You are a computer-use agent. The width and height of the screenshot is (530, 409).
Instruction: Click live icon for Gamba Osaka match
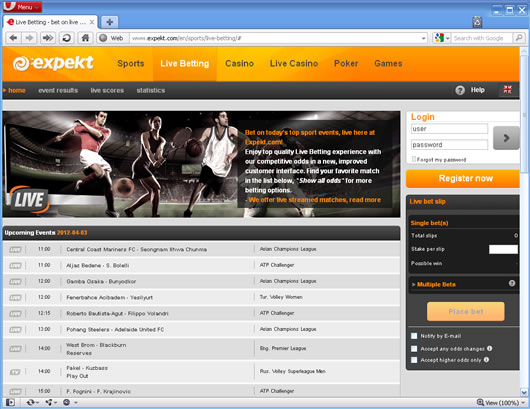(15, 282)
